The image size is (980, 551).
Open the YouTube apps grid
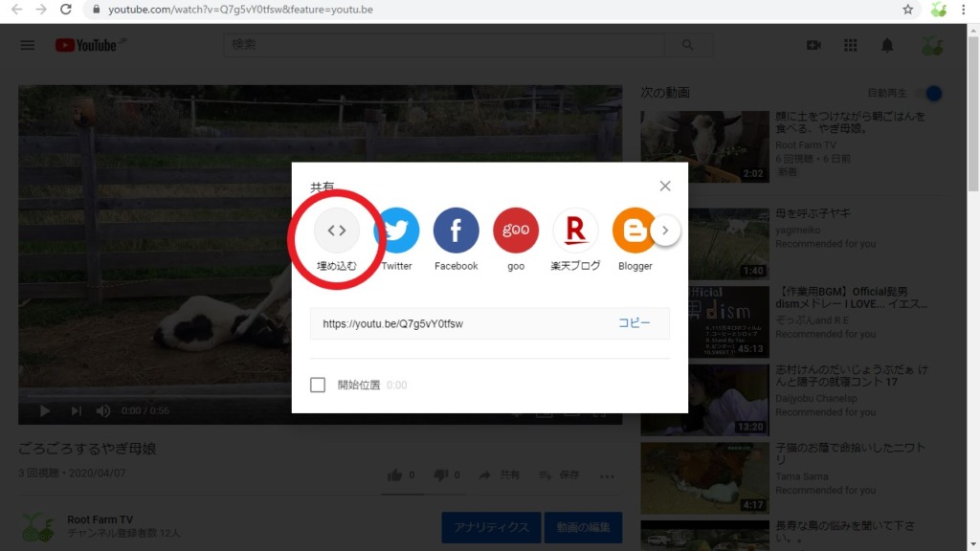click(851, 46)
